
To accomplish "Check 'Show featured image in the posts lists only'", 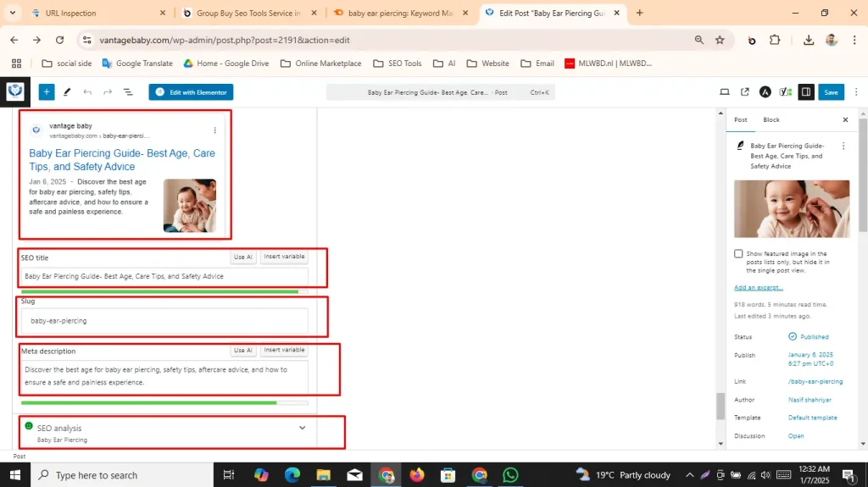I will coord(738,253).
